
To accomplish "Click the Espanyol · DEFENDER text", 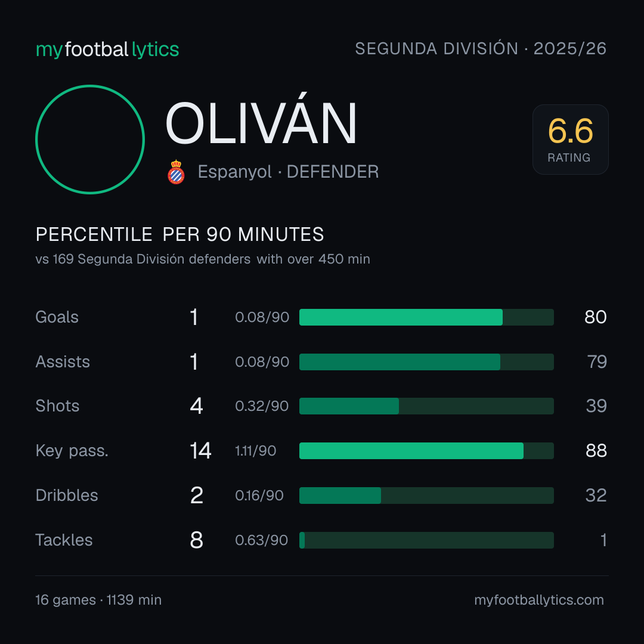I will (x=289, y=172).
